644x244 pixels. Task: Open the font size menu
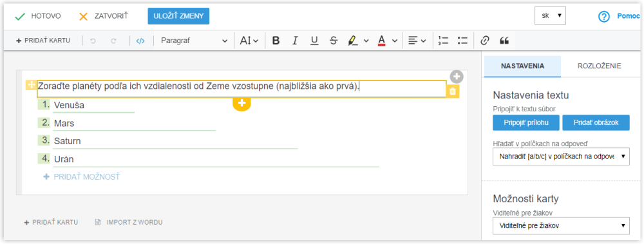(249, 41)
